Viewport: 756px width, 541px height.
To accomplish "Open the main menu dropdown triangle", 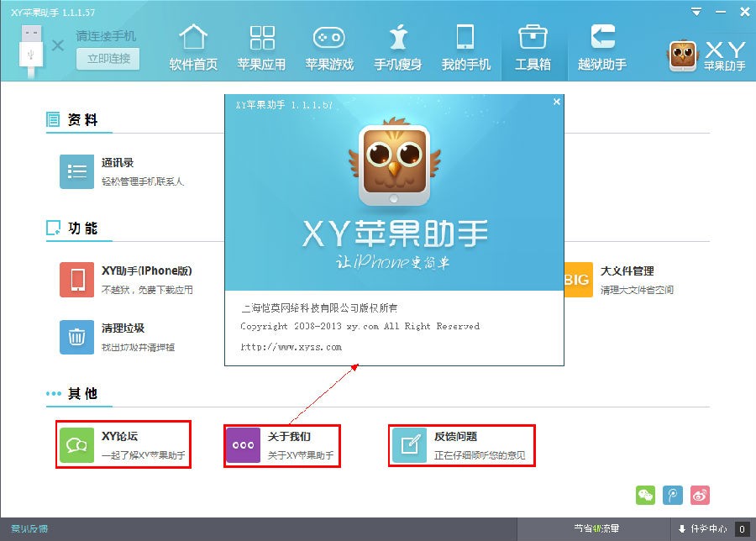I will point(696,12).
